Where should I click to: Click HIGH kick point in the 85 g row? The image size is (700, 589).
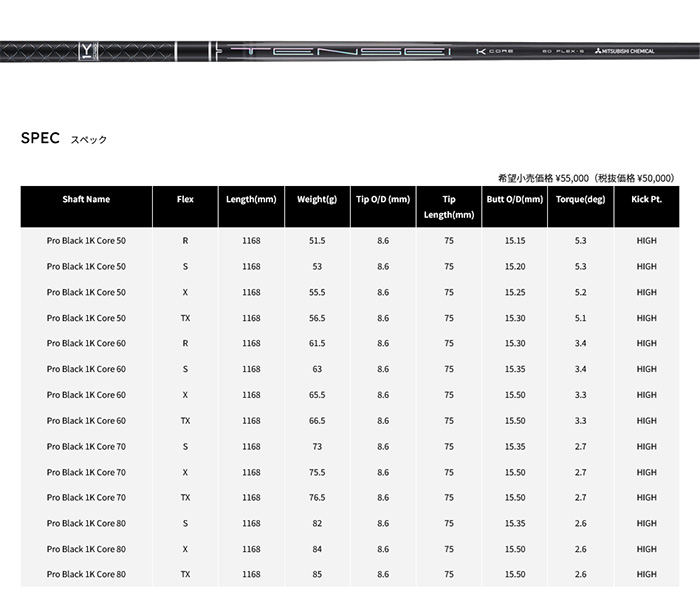(646, 574)
